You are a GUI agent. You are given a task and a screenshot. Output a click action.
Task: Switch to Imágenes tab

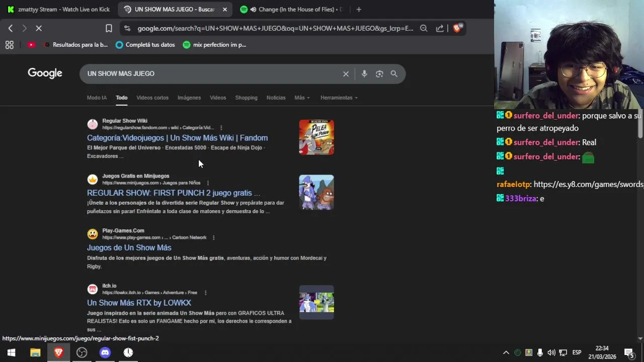(189, 98)
